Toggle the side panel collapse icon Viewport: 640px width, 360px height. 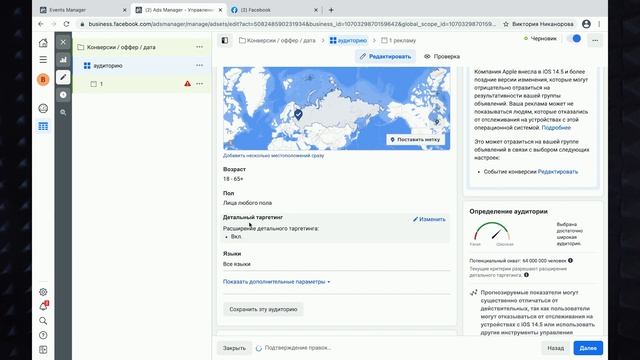[x=225, y=40]
